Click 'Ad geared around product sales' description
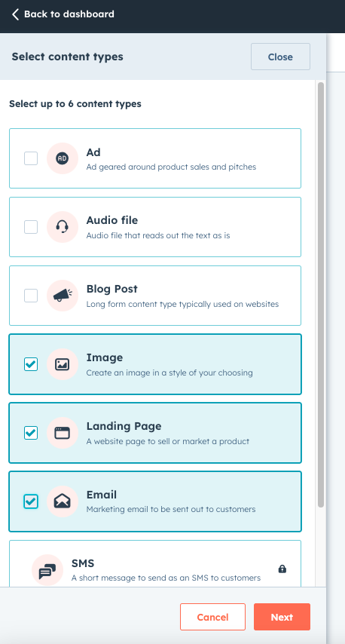This screenshot has height=644, width=345. tap(171, 167)
